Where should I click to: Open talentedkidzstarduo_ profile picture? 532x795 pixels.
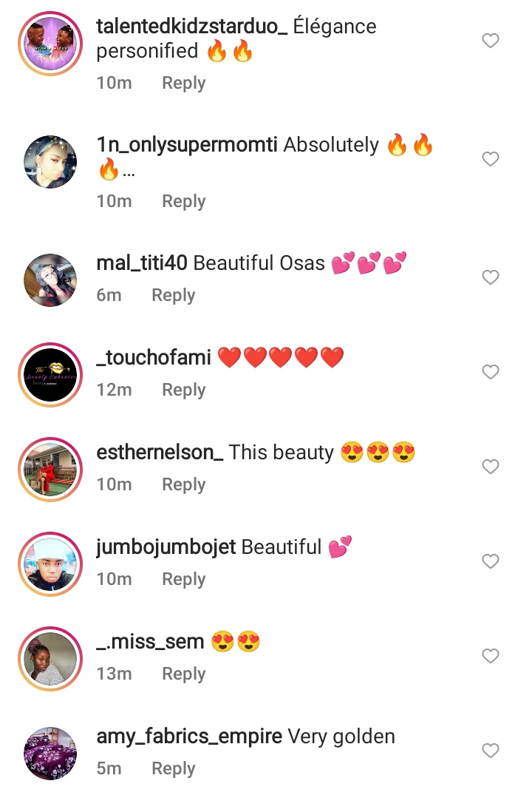tap(50, 44)
